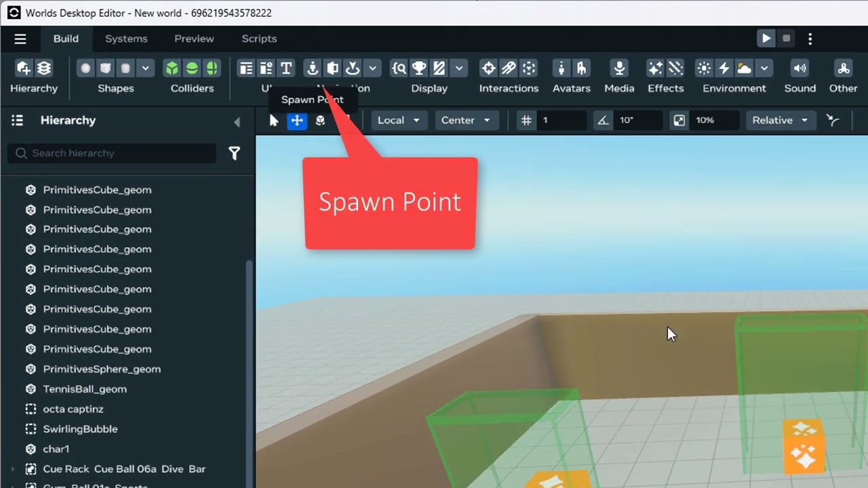The height and width of the screenshot is (488, 868).
Task: Open more Shapes dropdown arrow
Action: [145, 68]
